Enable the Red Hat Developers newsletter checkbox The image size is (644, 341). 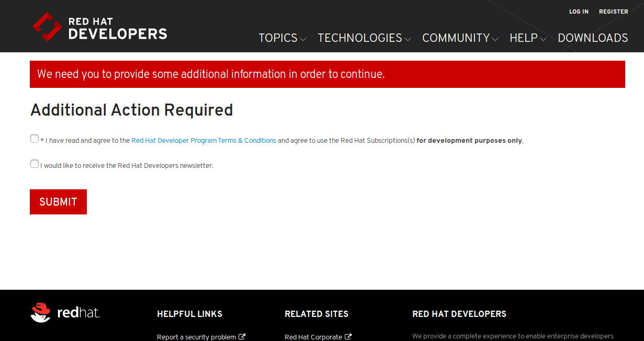35,164
